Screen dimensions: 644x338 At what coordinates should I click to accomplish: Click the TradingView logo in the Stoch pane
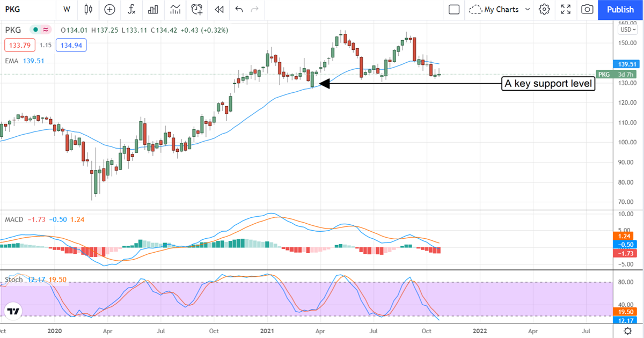(14, 311)
